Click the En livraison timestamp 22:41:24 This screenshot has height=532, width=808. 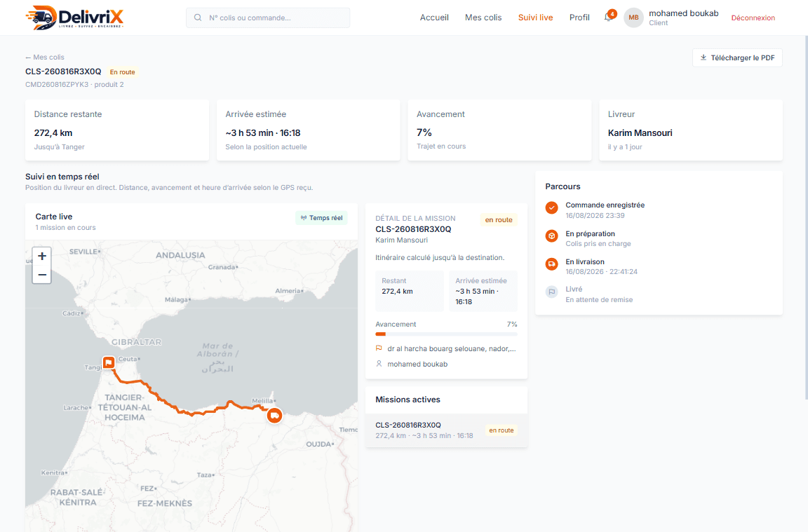click(x=601, y=271)
